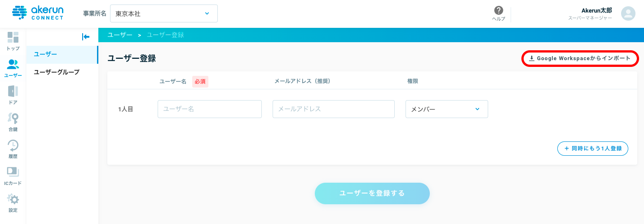Click the ユーザー breadcrumb link
644x224 pixels.
click(120, 35)
